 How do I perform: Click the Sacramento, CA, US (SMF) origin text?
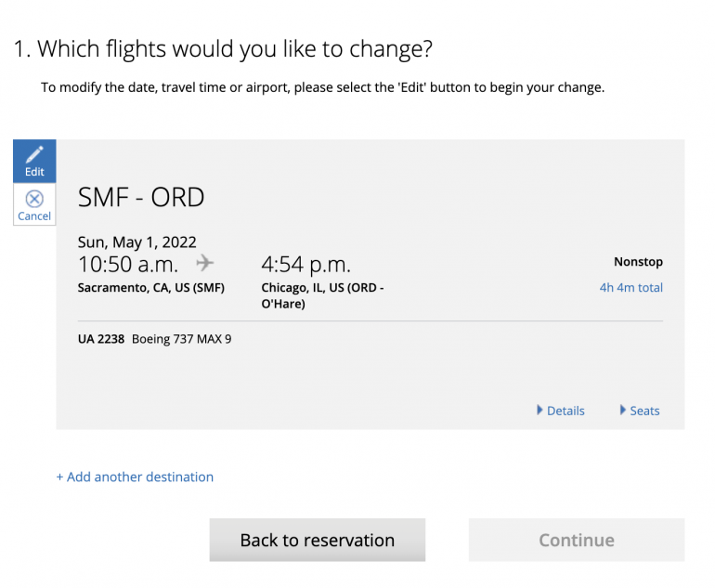pyautogui.click(x=151, y=287)
